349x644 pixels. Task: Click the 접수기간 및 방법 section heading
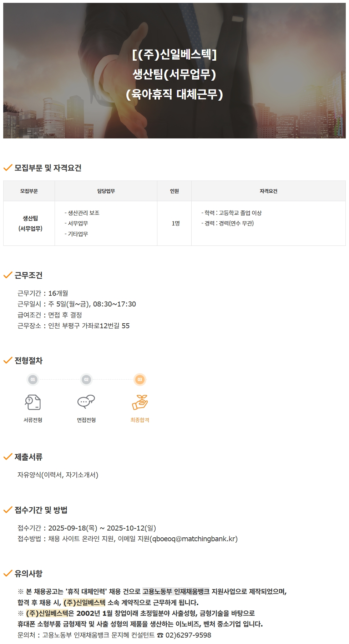pos(41,510)
